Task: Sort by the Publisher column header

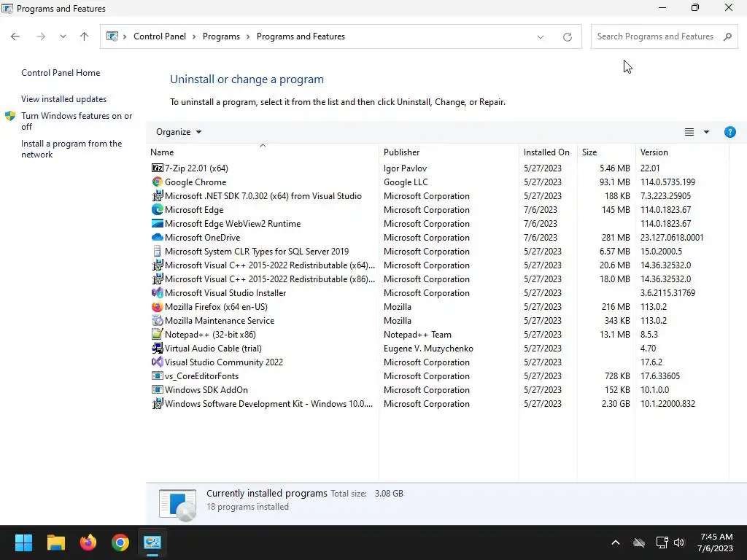Action: pyautogui.click(x=449, y=152)
